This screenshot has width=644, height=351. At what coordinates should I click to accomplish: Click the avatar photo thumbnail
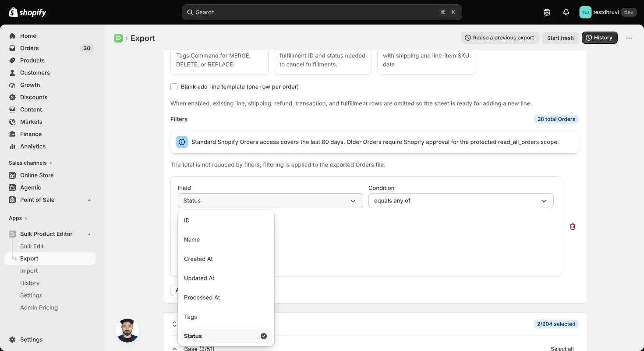[x=127, y=330]
